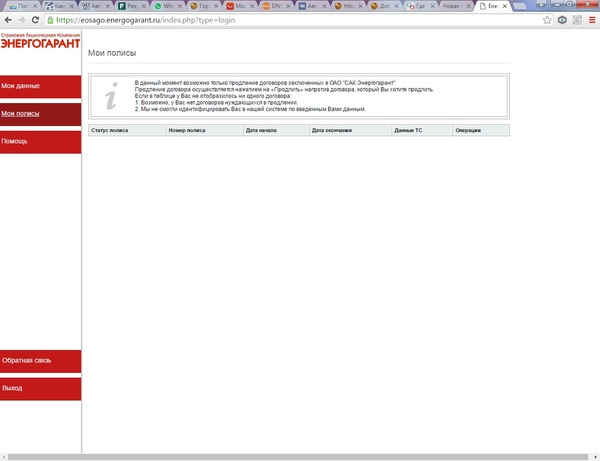The image size is (600, 461).
Task: Open the 'Обратная связь' feedback page
Action: [41, 361]
